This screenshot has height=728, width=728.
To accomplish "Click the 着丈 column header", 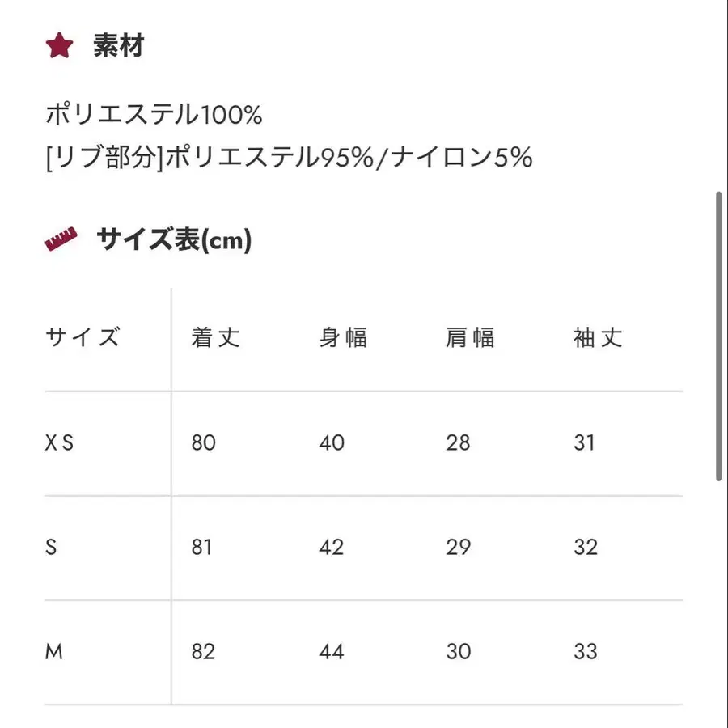I will point(216,337).
